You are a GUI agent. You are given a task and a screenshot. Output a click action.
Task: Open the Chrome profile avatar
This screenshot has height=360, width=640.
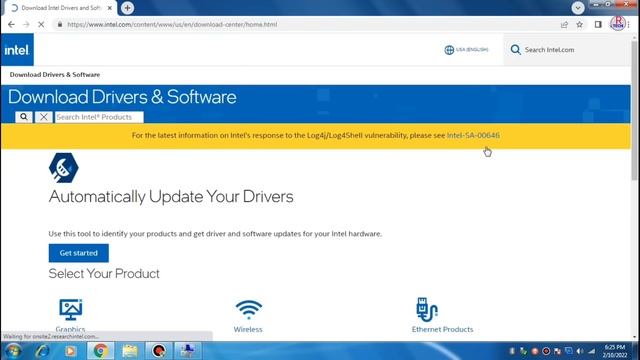point(618,24)
